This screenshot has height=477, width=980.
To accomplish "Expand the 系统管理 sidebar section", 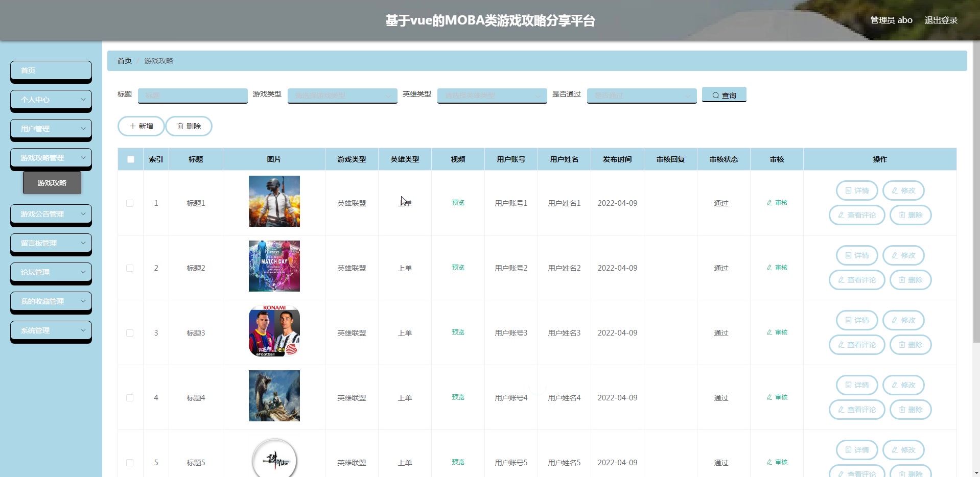I will point(51,330).
